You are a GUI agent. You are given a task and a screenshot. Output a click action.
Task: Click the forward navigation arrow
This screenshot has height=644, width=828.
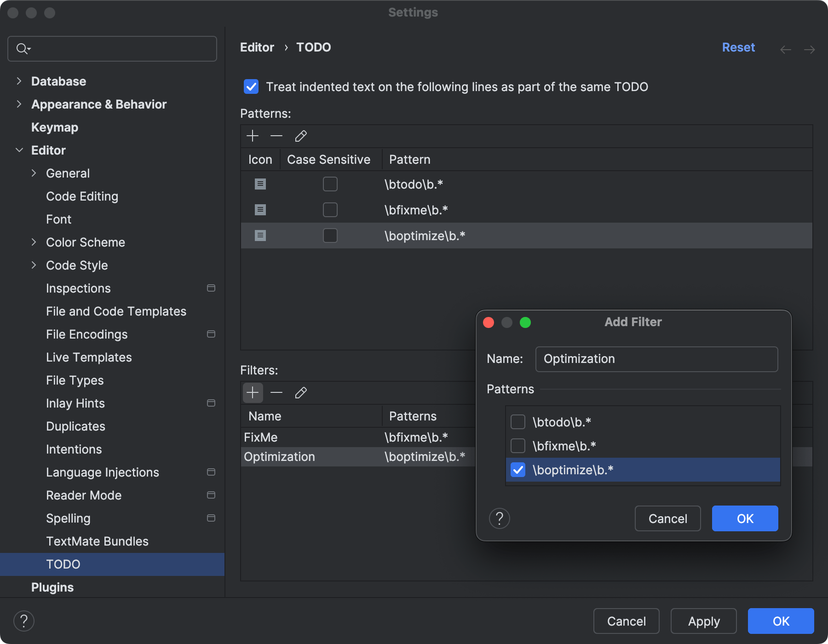[x=810, y=49]
